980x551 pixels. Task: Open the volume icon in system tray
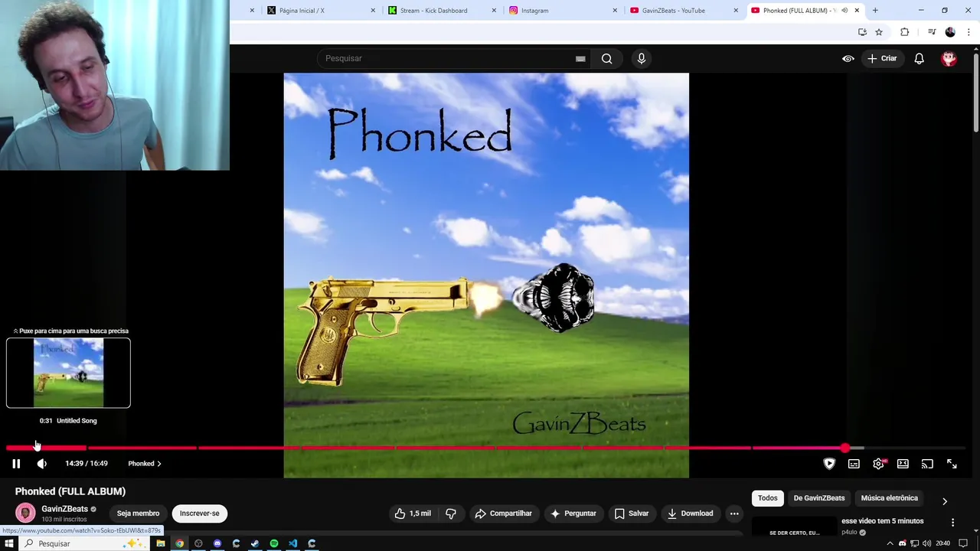[x=926, y=544]
